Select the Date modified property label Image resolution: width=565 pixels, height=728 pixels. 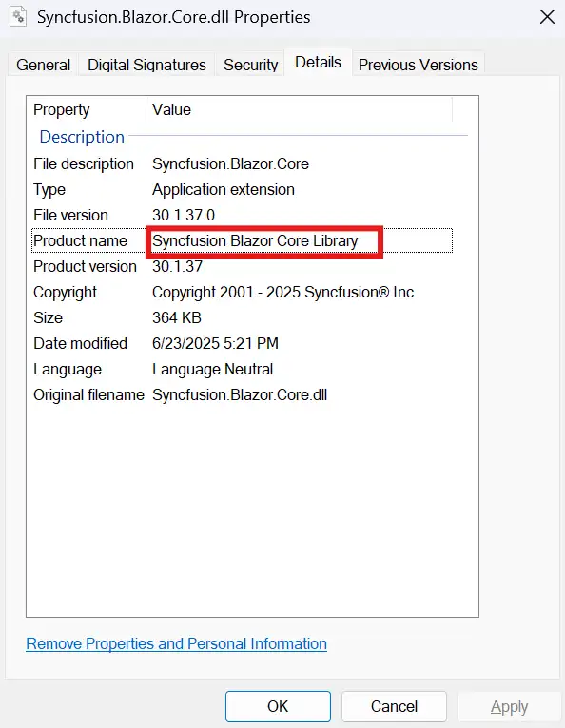point(80,343)
